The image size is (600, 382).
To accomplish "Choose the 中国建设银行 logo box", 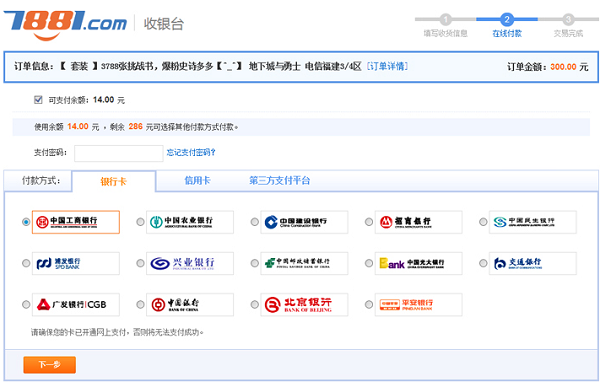I will point(304,222).
